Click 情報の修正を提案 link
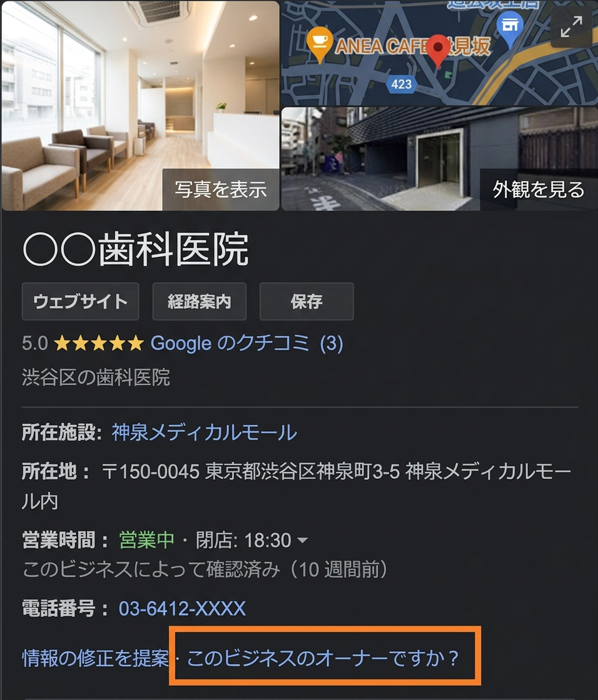Screen dimensions: 598x700 [x=96, y=657]
